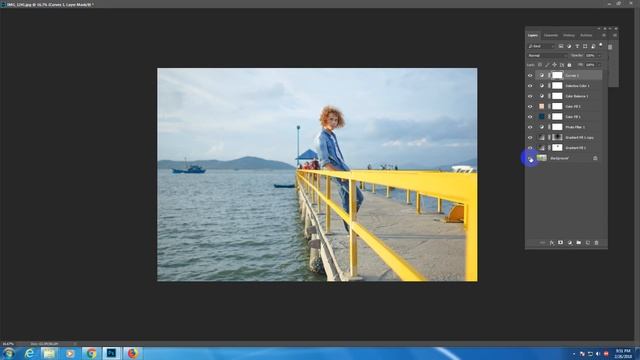Screen dimensions: 640x360
Task: Click the Fill percentage field
Action: (590, 65)
